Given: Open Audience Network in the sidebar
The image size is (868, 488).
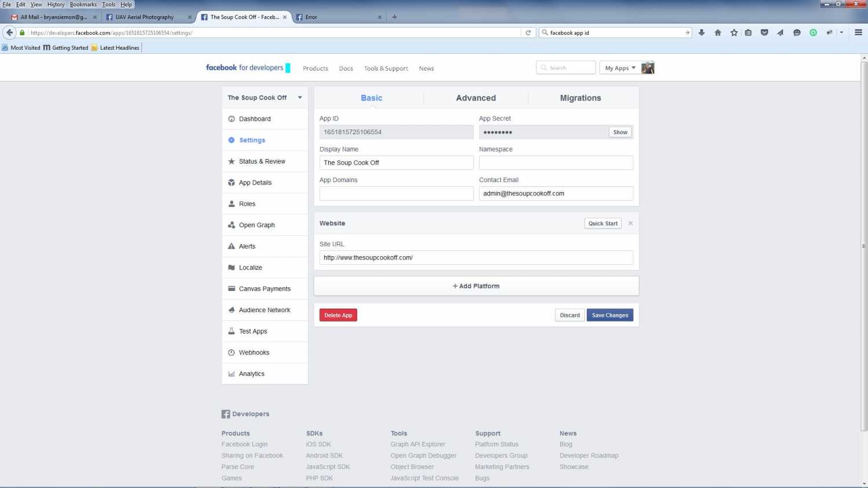Looking at the screenshot, I should click(265, 310).
